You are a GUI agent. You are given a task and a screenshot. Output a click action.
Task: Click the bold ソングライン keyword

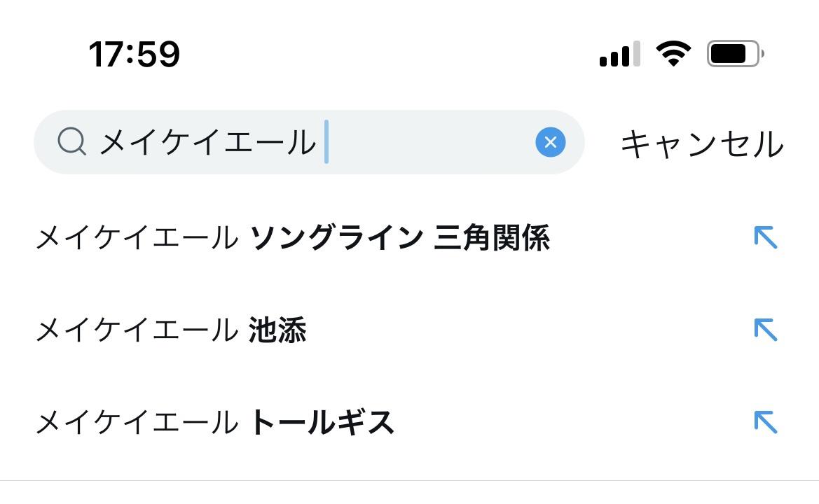(x=337, y=239)
